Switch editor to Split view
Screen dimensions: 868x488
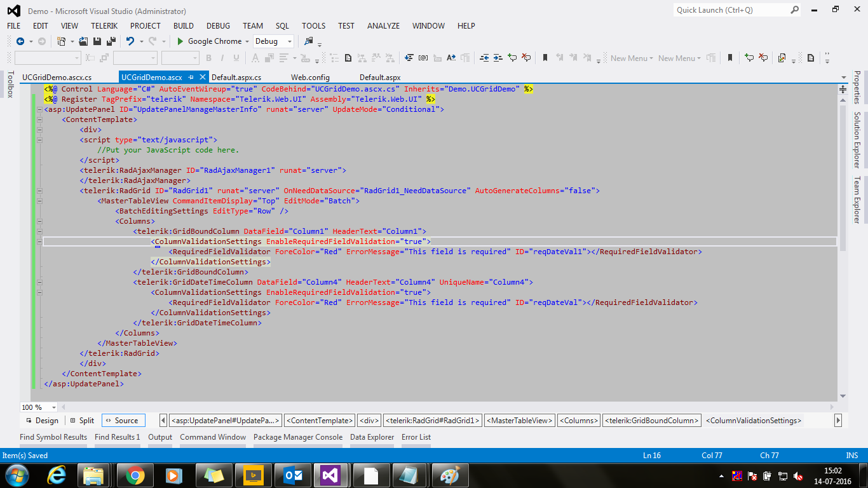(x=82, y=421)
